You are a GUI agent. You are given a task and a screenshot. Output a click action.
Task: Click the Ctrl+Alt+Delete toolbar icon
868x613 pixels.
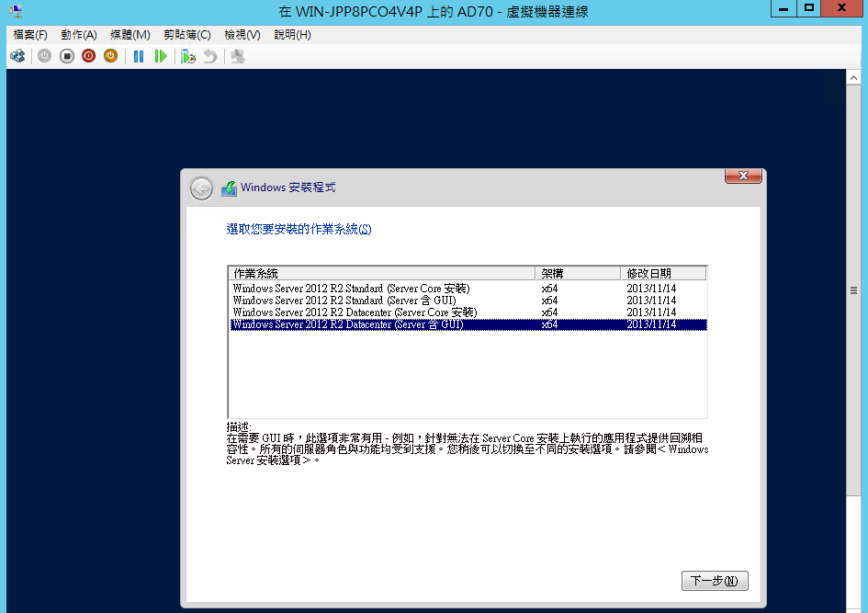[17, 56]
